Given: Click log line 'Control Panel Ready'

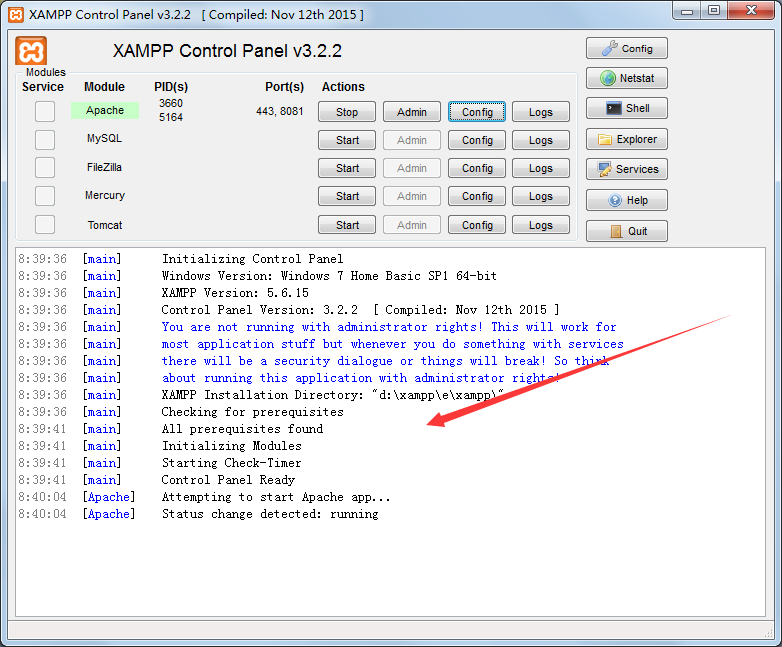Looking at the screenshot, I should [x=228, y=480].
